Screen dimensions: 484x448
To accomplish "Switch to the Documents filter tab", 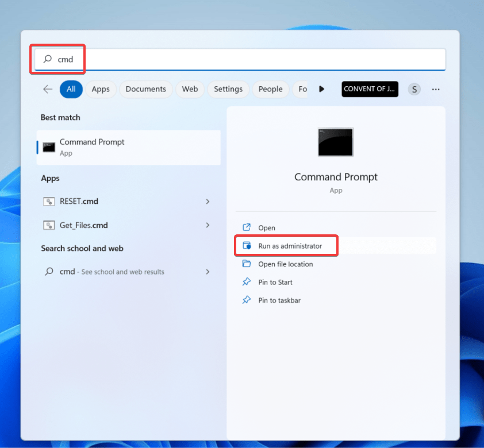I will [145, 89].
